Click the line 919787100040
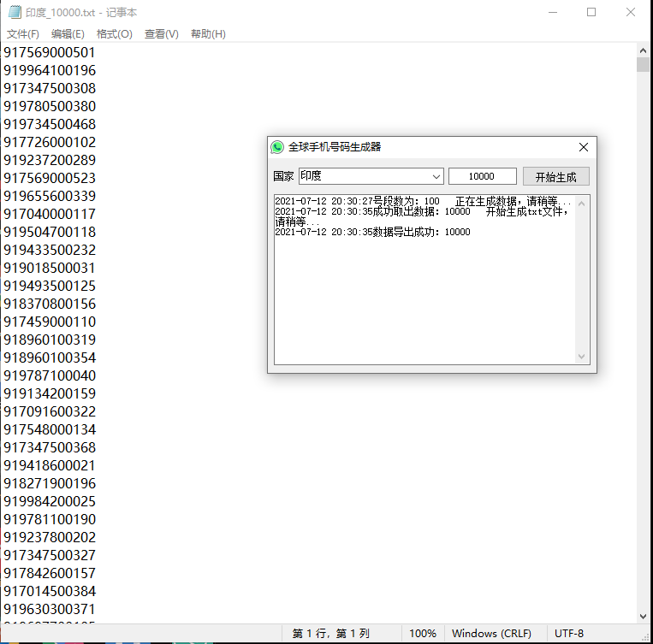The image size is (653, 644). [50, 375]
